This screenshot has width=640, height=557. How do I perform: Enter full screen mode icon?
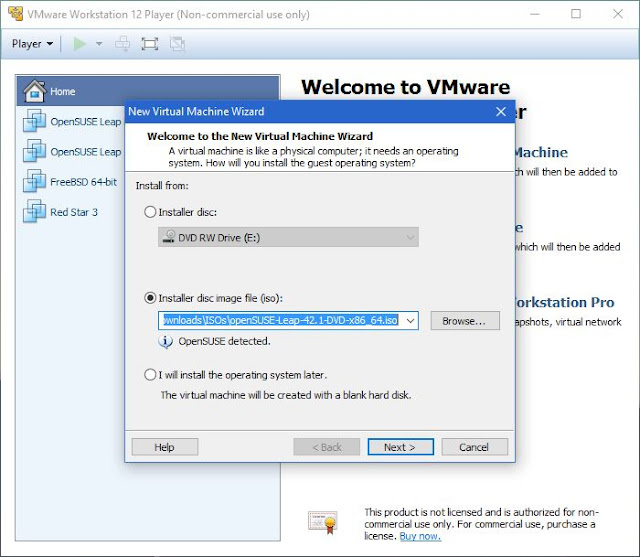tap(150, 44)
